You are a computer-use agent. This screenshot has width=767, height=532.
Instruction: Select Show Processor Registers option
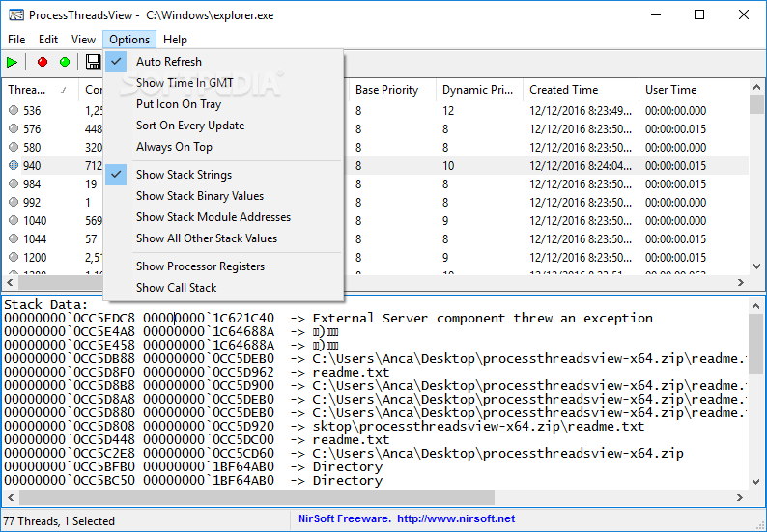point(223,266)
